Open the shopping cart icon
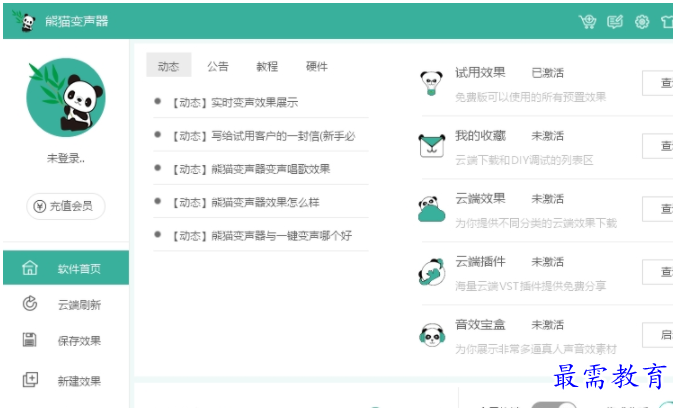Screen dimensions: 675x408 pyautogui.click(x=588, y=21)
